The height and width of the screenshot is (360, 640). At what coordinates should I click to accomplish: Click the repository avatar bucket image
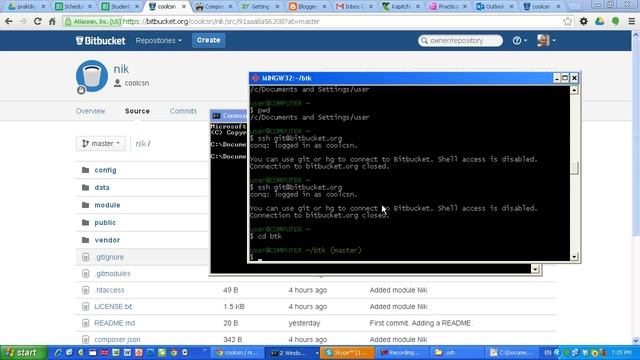coord(92,76)
